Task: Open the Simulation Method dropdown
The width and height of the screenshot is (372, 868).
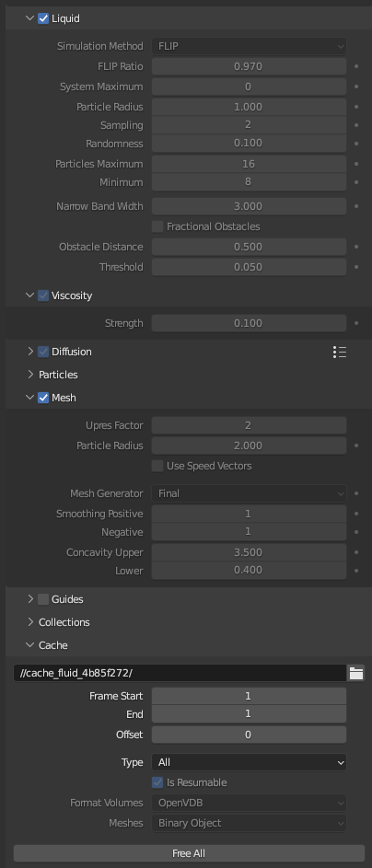Action: click(x=250, y=47)
